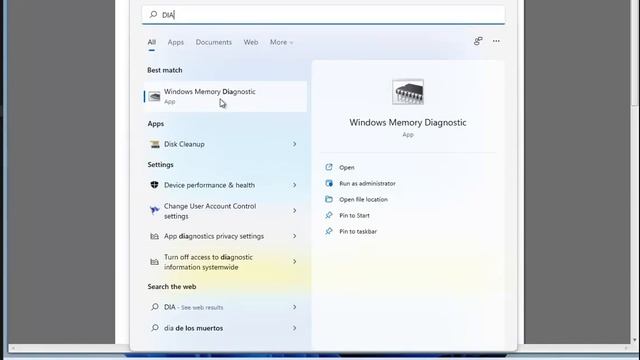Open Windows Memory Diagnostic best match result

coord(225,96)
